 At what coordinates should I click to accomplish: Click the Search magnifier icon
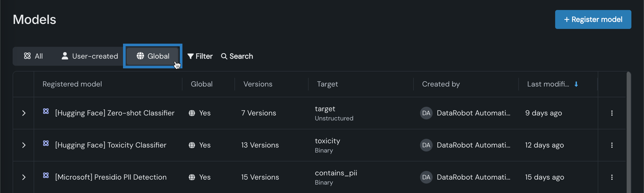[x=224, y=56]
